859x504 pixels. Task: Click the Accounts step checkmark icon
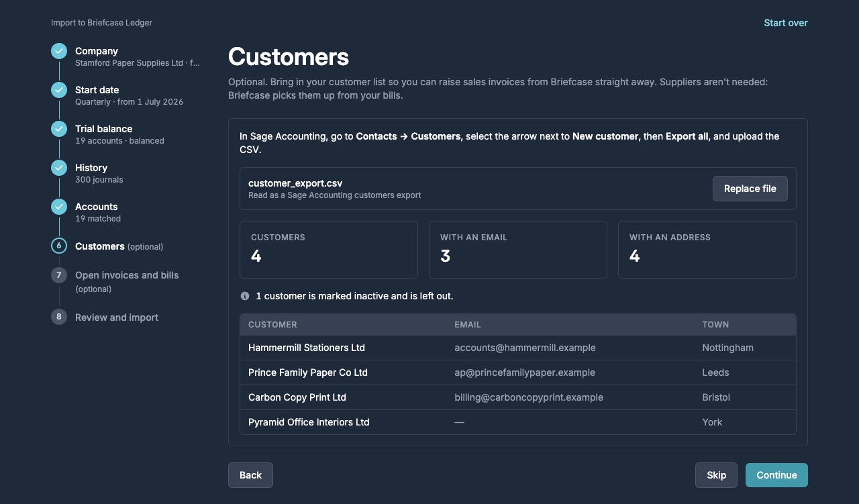coord(59,207)
